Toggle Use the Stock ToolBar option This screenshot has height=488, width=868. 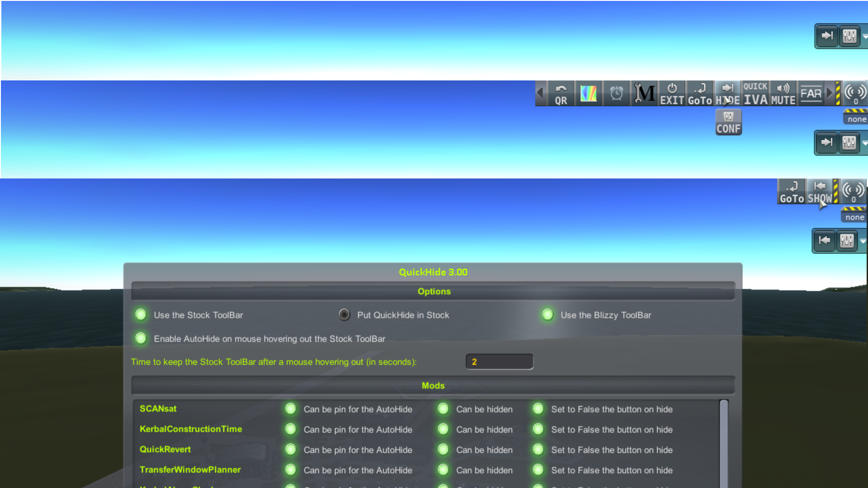(141, 314)
